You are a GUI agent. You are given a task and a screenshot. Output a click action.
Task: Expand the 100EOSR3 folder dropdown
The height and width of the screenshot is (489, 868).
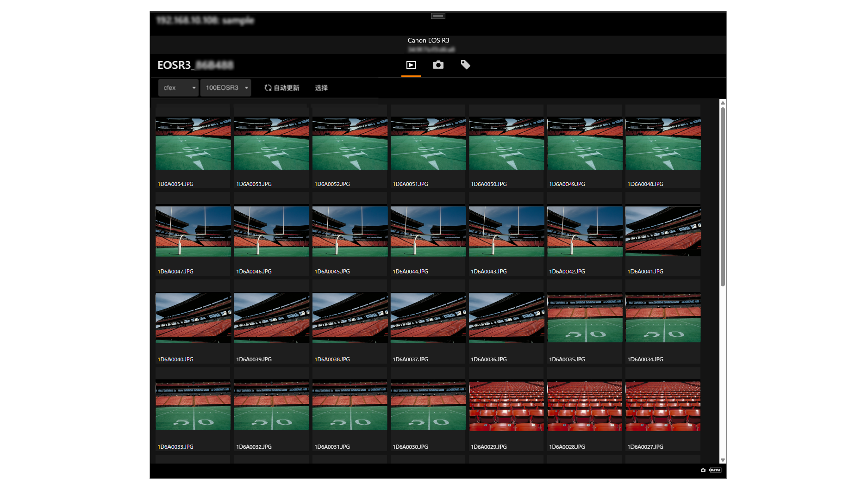225,88
